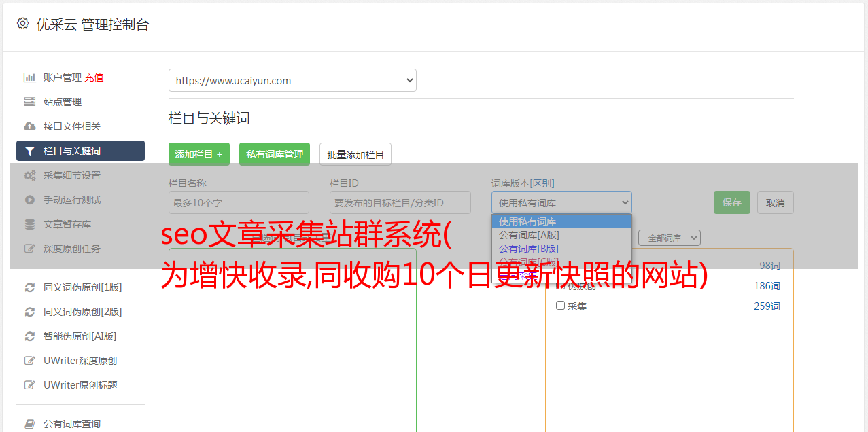This screenshot has height=432, width=868.
Task: Click the refresh icon for 同义词伪原创[2版]
Action: point(30,312)
